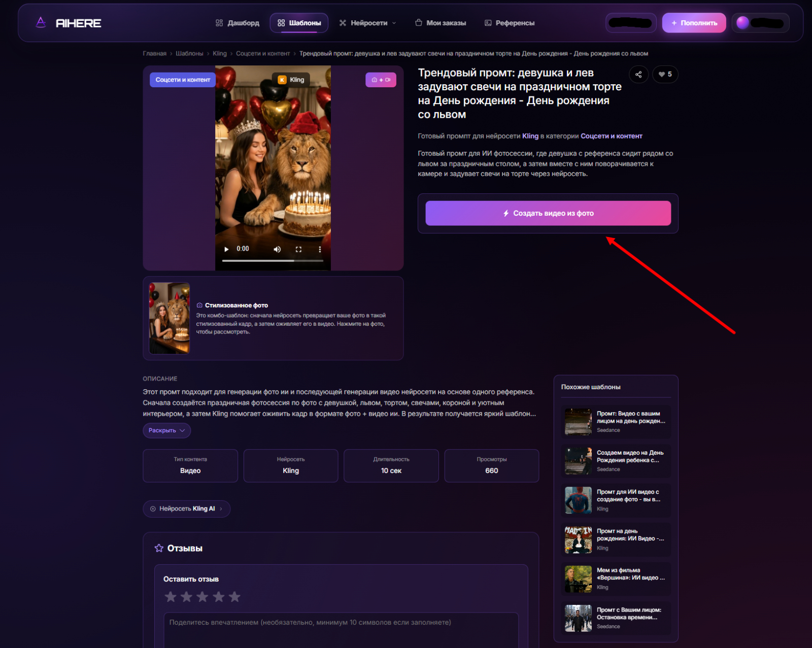
Task: Rate one star in review
Action: [x=171, y=597]
